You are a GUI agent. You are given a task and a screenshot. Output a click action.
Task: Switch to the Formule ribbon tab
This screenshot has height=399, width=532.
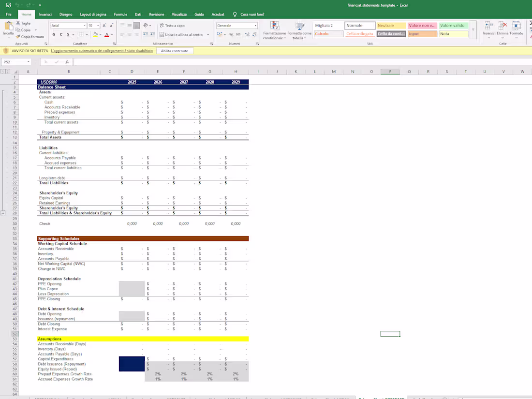pos(120,14)
